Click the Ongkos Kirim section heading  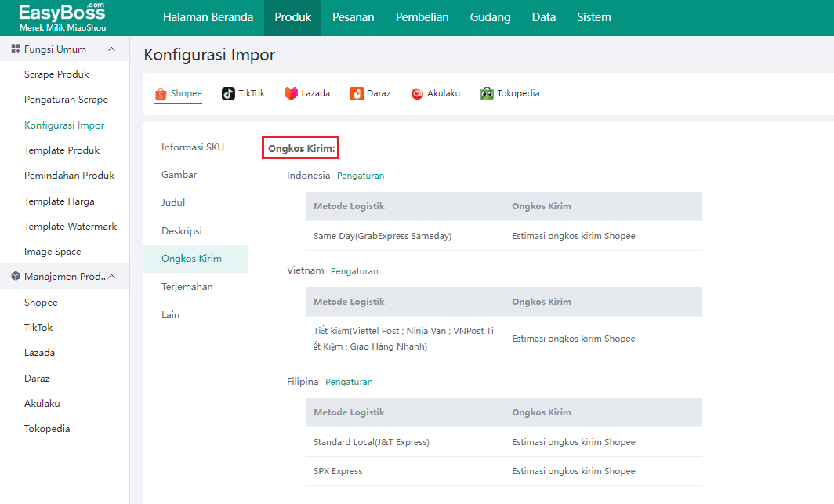[301, 148]
